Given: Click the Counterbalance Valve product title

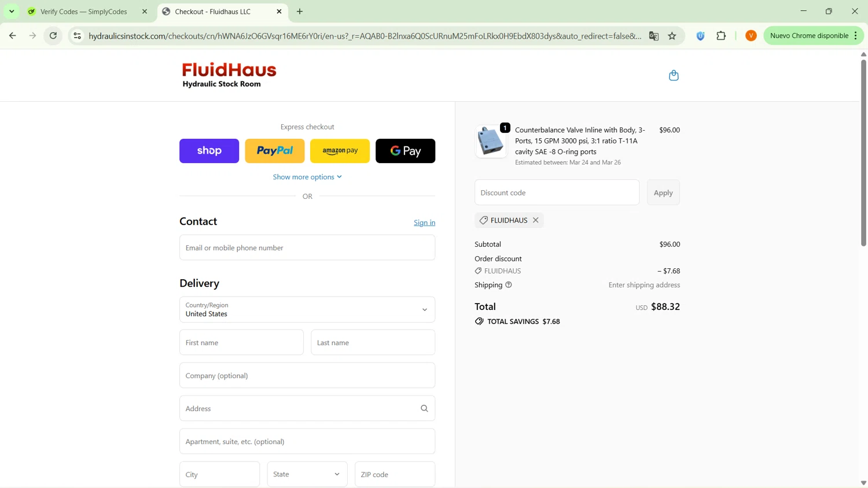Looking at the screenshot, I should 580,141.
